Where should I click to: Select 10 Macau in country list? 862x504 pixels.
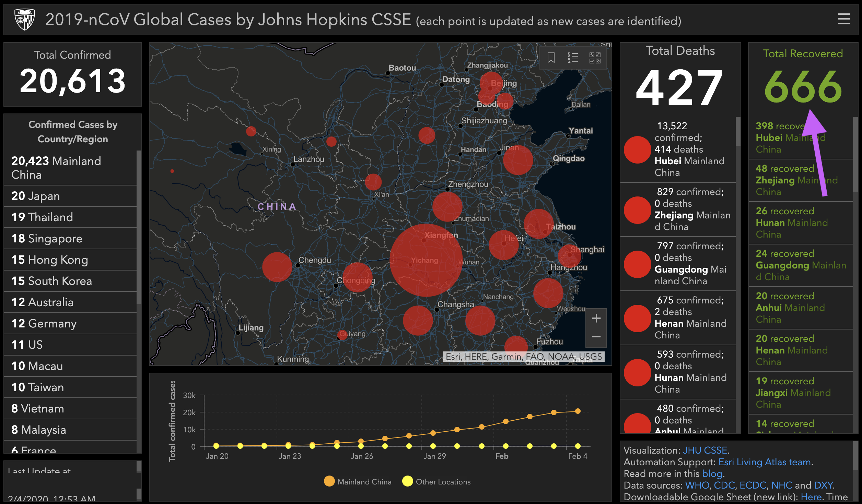pyautogui.click(x=70, y=366)
